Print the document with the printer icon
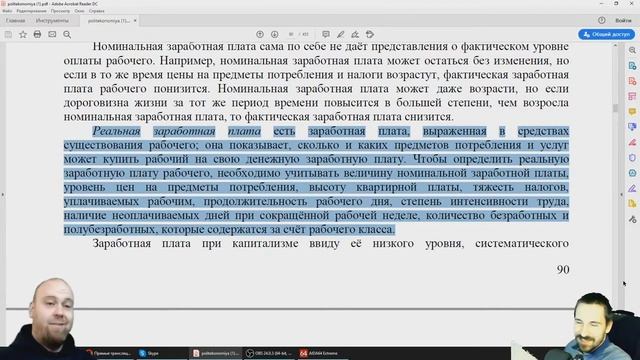640x360 pixels. 37,35
